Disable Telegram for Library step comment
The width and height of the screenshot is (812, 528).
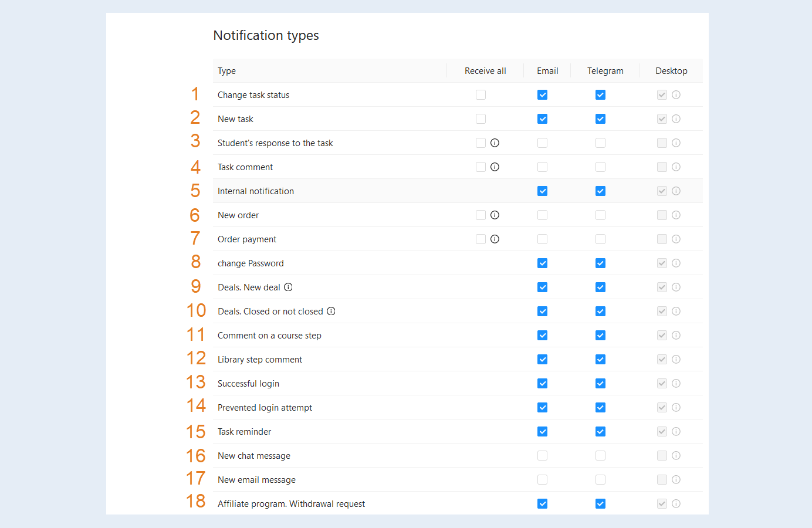600,359
